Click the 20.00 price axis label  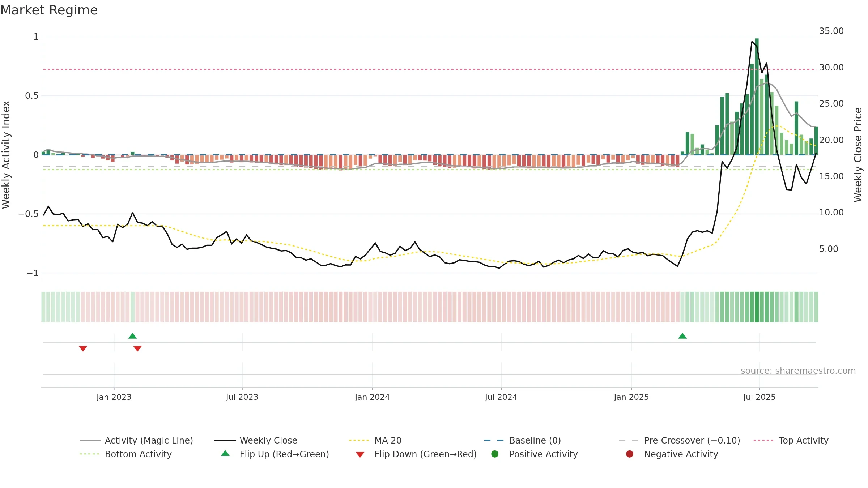(831, 140)
